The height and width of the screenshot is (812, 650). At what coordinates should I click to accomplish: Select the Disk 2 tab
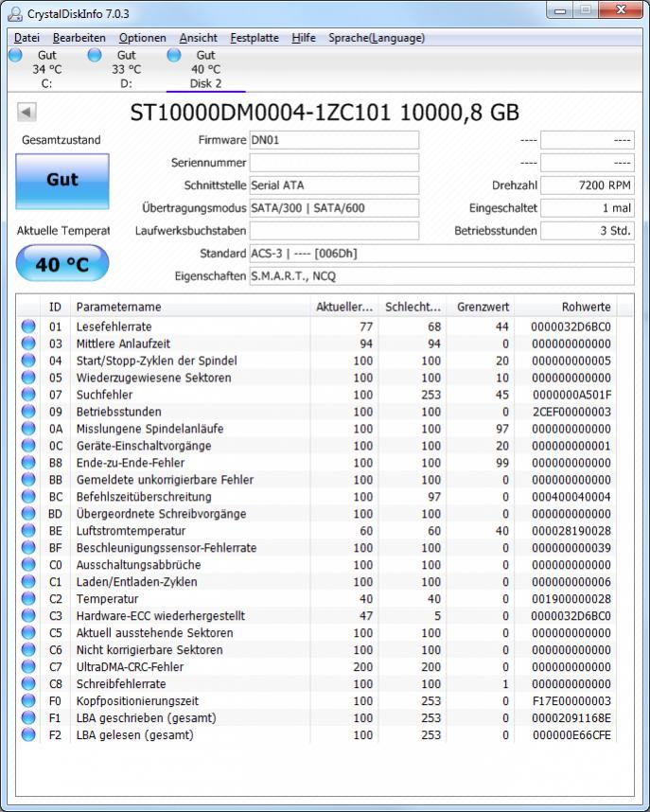[x=205, y=69]
